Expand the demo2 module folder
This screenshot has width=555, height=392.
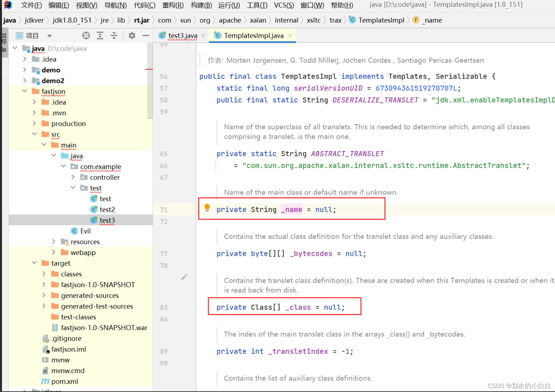click(x=25, y=81)
